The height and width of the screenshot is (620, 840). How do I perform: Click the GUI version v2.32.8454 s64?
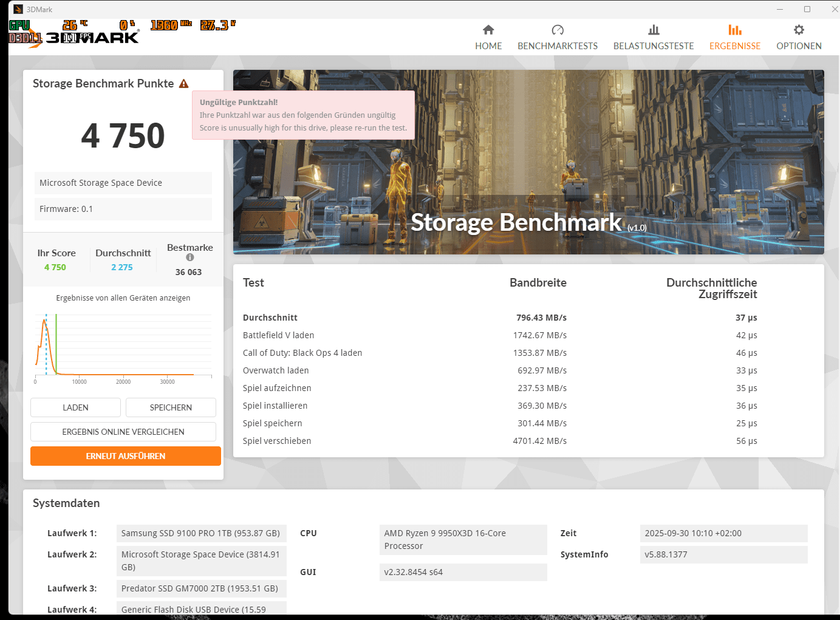tap(463, 572)
